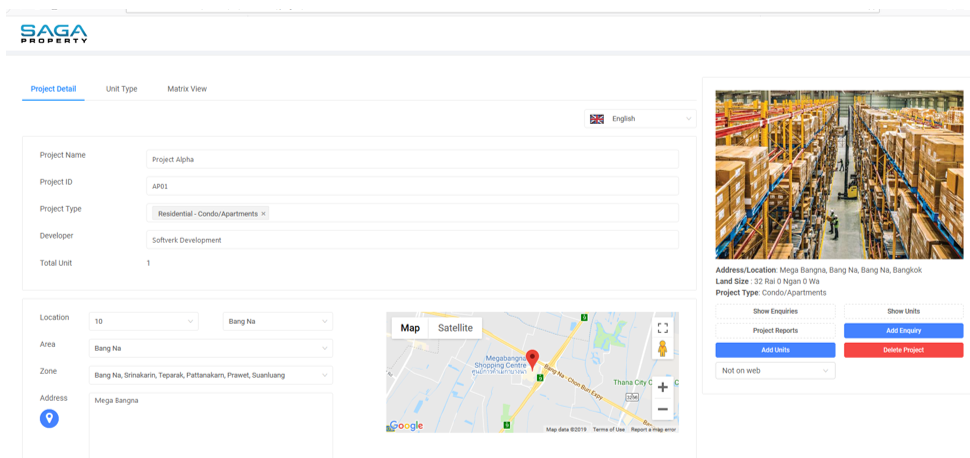Click the red map marker pin
The width and height of the screenshot is (970, 458).
[532, 360]
